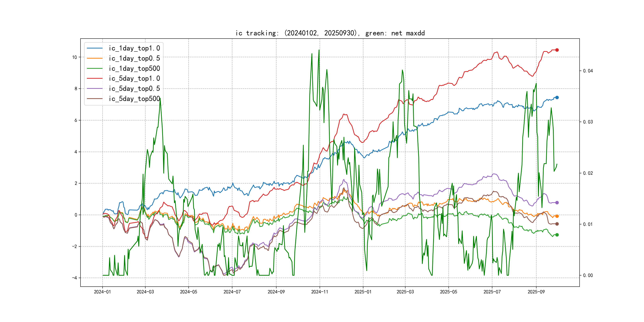This screenshot has width=644, height=322.
Task: Click the red endpoint dot of ic_5day_top1.0
Action: coord(557,50)
